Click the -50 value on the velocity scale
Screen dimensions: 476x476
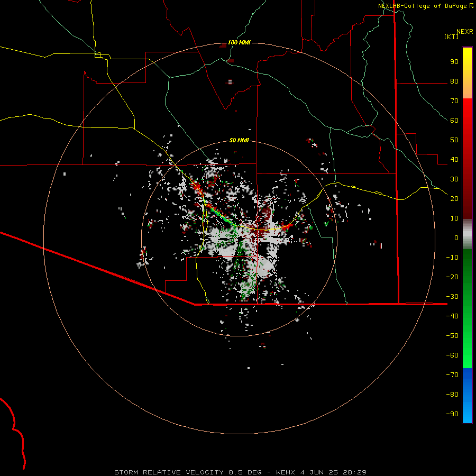(452, 336)
